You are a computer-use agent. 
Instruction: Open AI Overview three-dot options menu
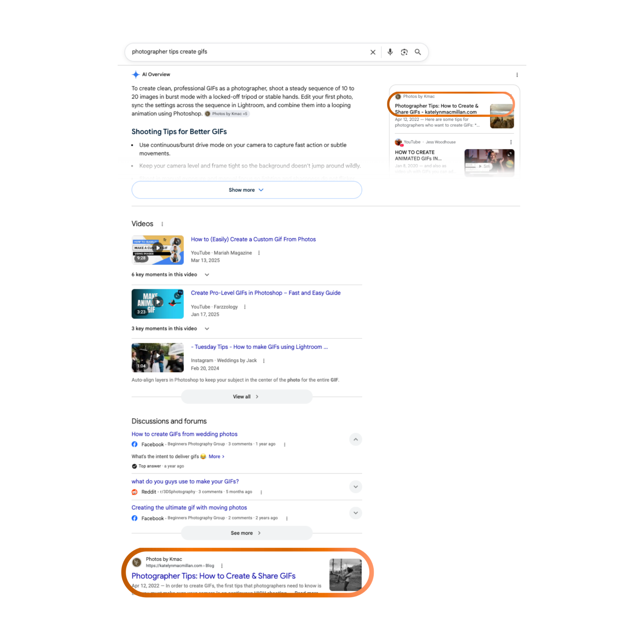[517, 75]
